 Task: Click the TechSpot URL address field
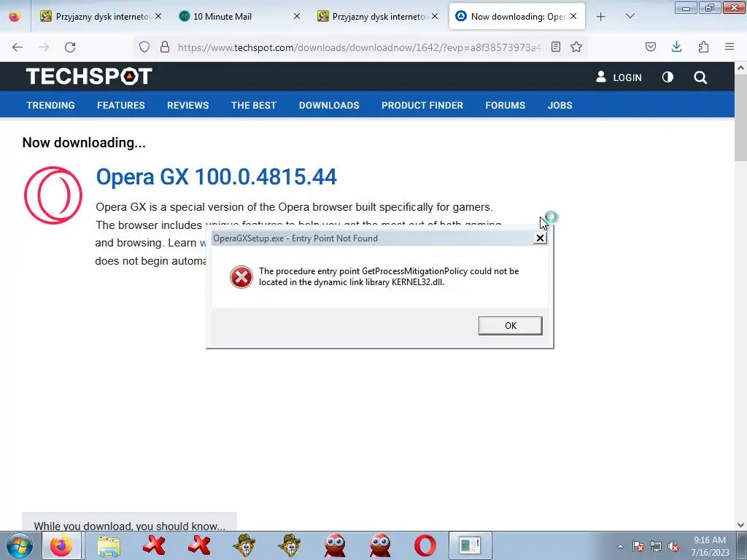360,47
